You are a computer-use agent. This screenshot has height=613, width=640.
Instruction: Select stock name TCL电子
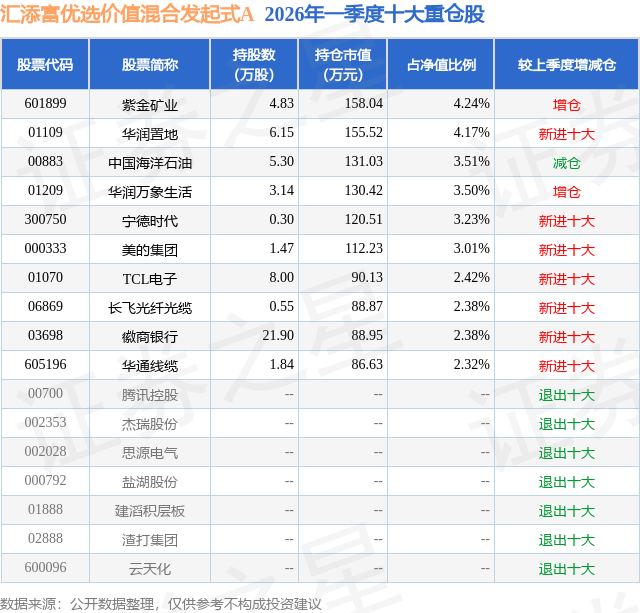point(150,279)
